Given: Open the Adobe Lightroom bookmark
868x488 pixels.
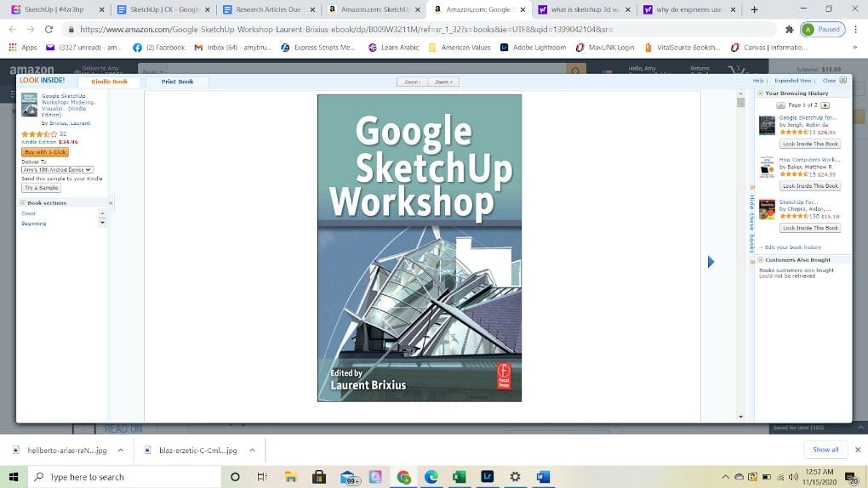Looking at the screenshot, I should [533, 48].
